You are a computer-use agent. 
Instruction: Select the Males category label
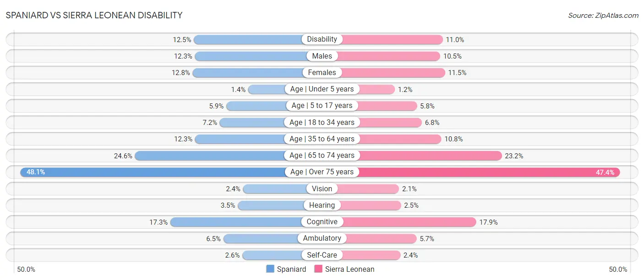pyautogui.click(x=322, y=56)
